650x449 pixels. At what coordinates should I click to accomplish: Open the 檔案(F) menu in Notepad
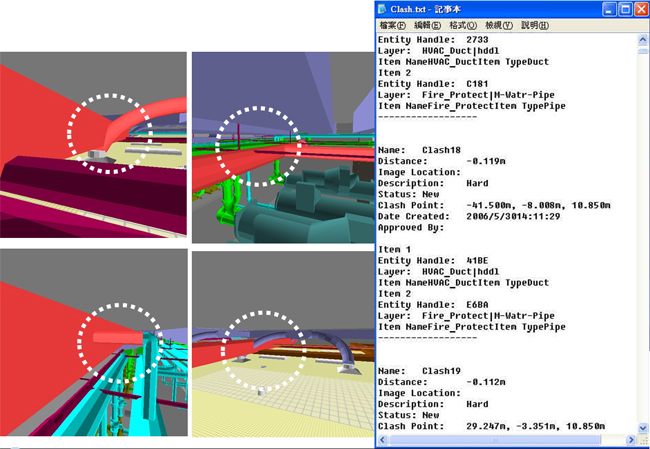[x=392, y=25]
